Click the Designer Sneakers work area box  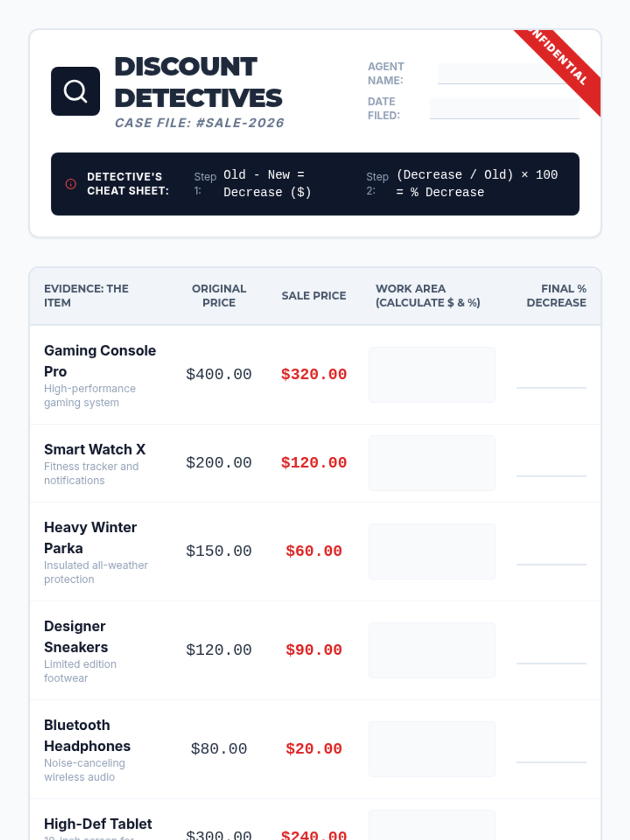pos(432,650)
